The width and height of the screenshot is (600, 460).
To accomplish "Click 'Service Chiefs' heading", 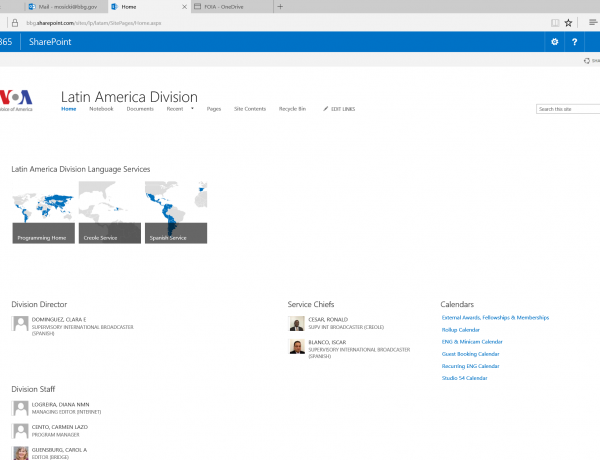I will point(311,305).
